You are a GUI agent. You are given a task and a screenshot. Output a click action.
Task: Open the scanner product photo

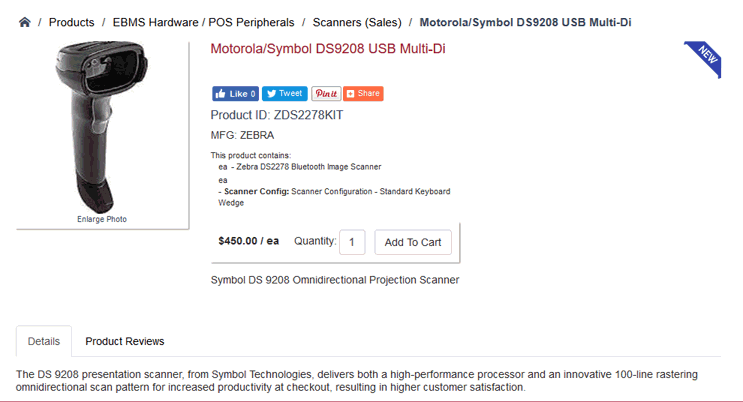pyautogui.click(x=102, y=125)
